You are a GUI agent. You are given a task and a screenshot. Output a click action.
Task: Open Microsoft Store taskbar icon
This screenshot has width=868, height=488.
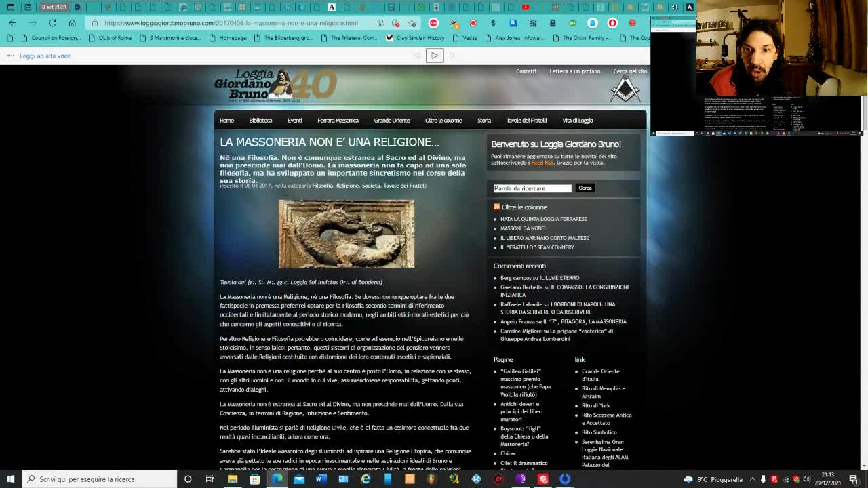pos(254,479)
